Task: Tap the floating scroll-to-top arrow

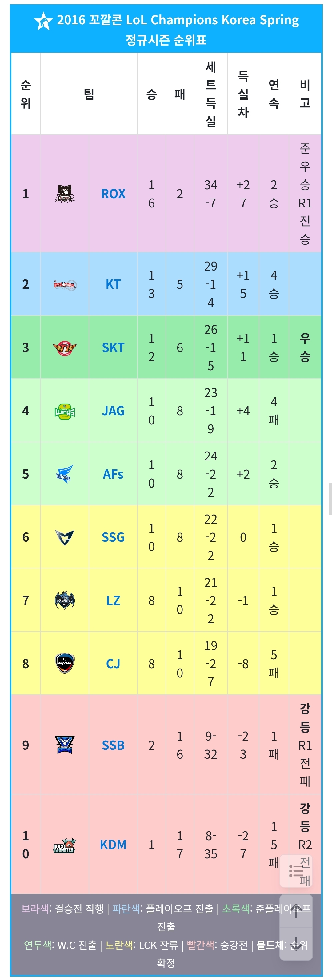Action: [296, 910]
